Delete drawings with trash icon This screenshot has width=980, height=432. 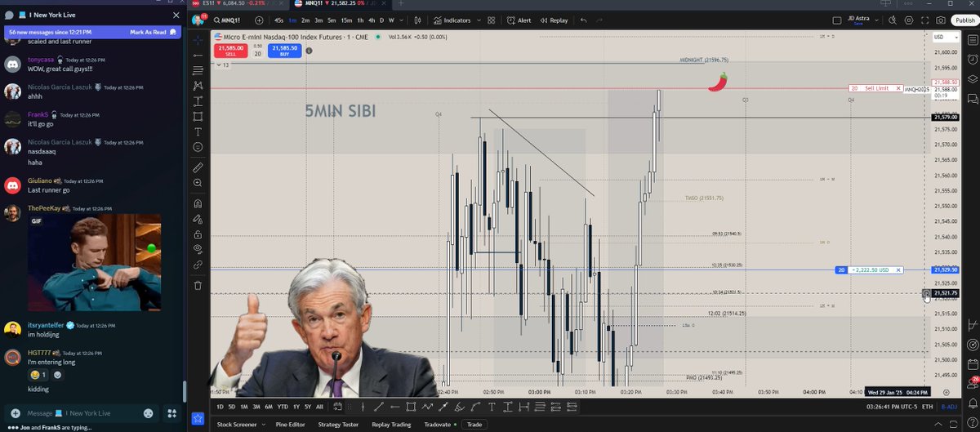(198, 285)
